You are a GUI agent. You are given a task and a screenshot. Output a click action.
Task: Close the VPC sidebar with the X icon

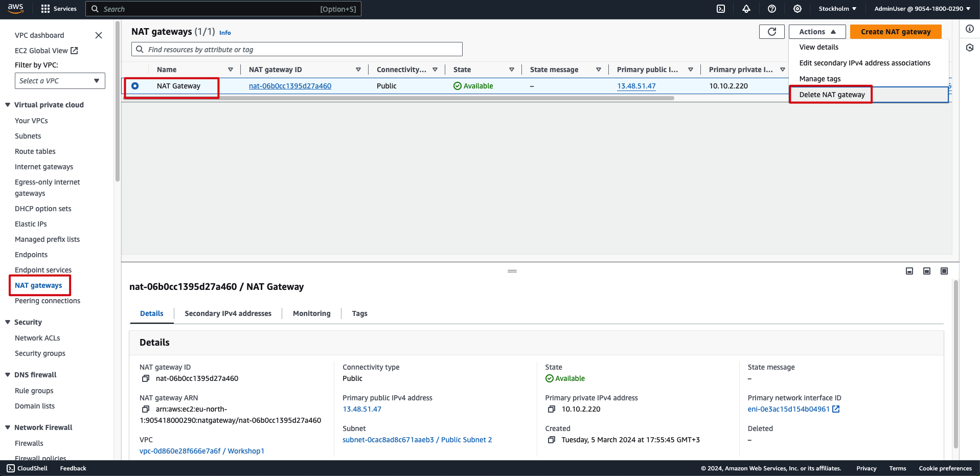[x=99, y=35]
